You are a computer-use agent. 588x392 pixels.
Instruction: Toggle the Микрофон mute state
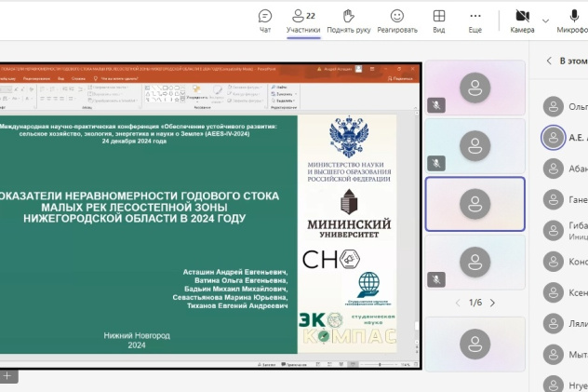pyautogui.click(x=573, y=20)
